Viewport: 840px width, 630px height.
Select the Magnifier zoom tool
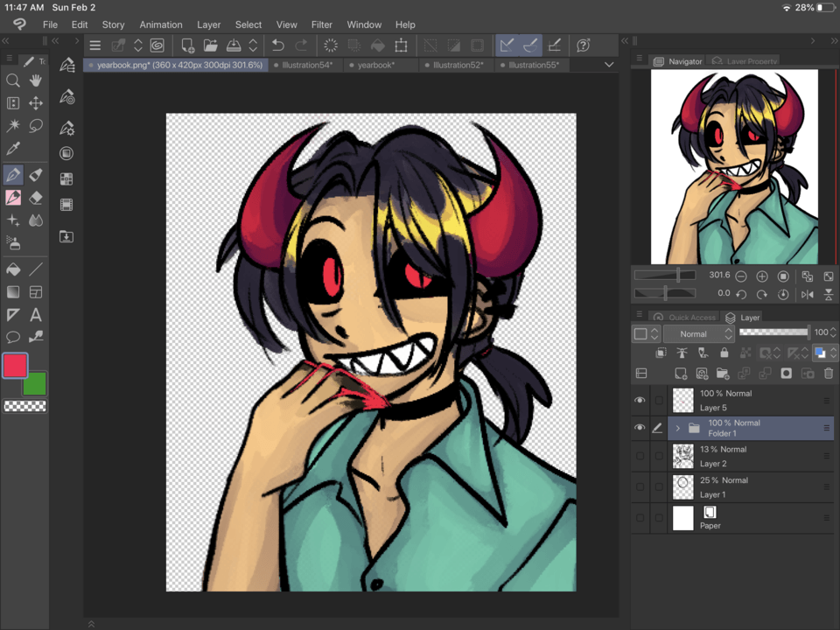(x=13, y=80)
